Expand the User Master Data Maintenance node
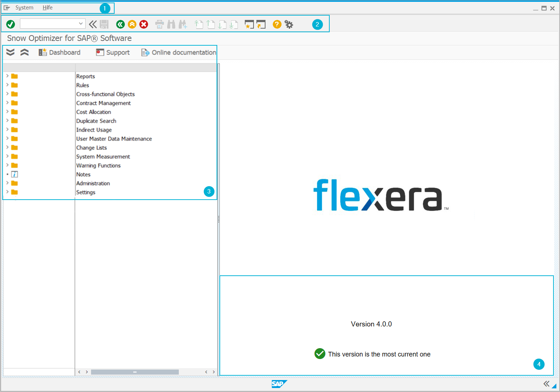This screenshot has width=560, height=392. coord(7,138)
